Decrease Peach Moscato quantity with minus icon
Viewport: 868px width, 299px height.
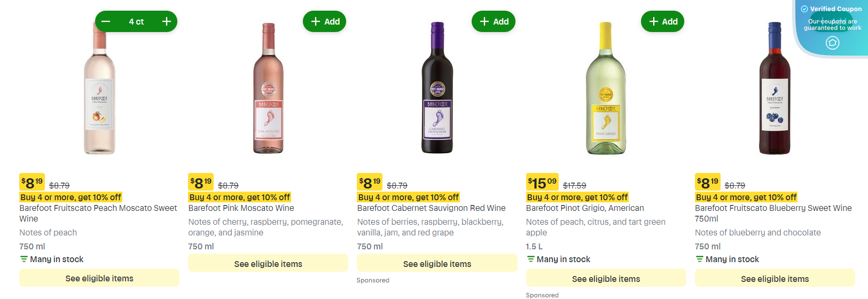[106, 22]
